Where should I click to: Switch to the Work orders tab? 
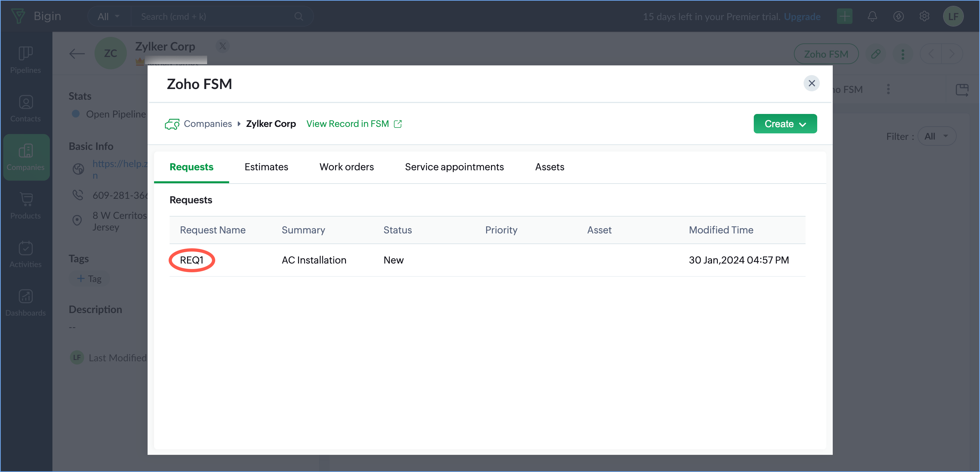point(347,167)
